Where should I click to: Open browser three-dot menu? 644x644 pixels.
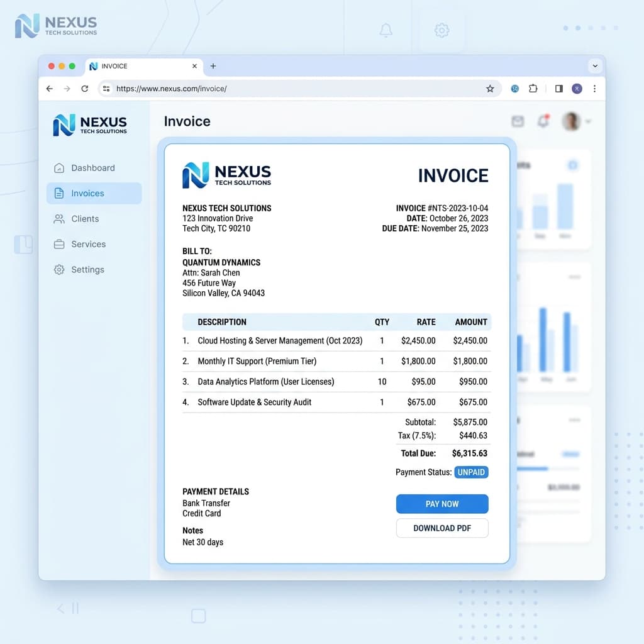[594, 89]
